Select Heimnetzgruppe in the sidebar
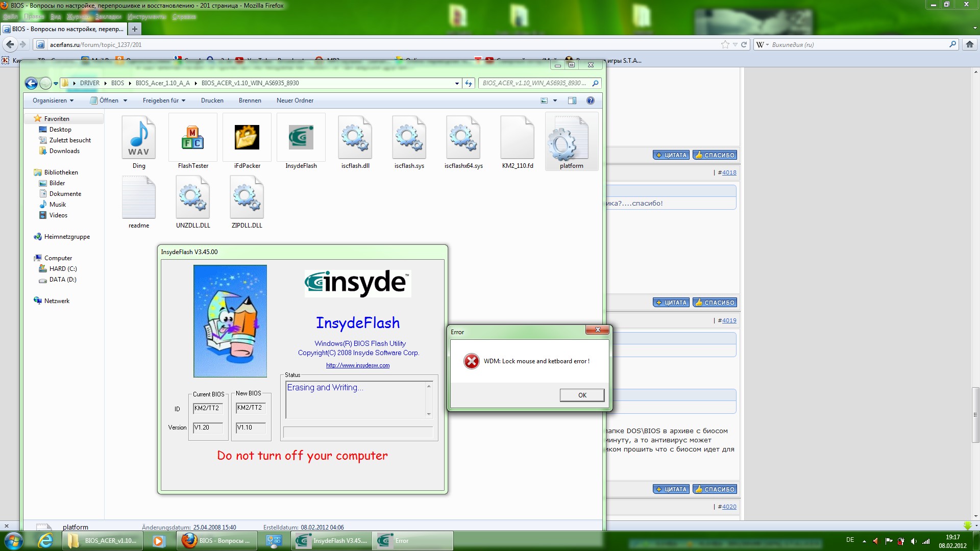Screen dimensions: 980x551 67,237
